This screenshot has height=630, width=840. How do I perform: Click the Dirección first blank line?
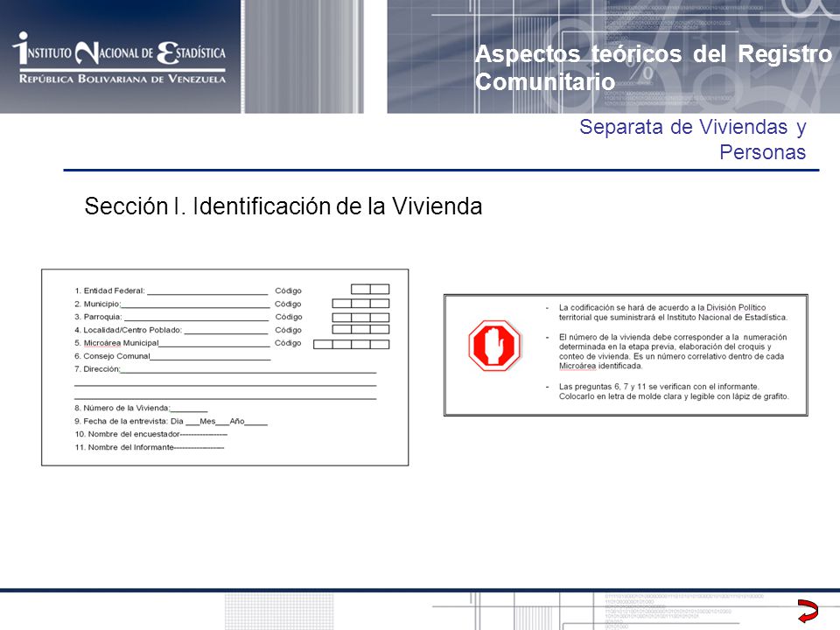tap(248, 369)
